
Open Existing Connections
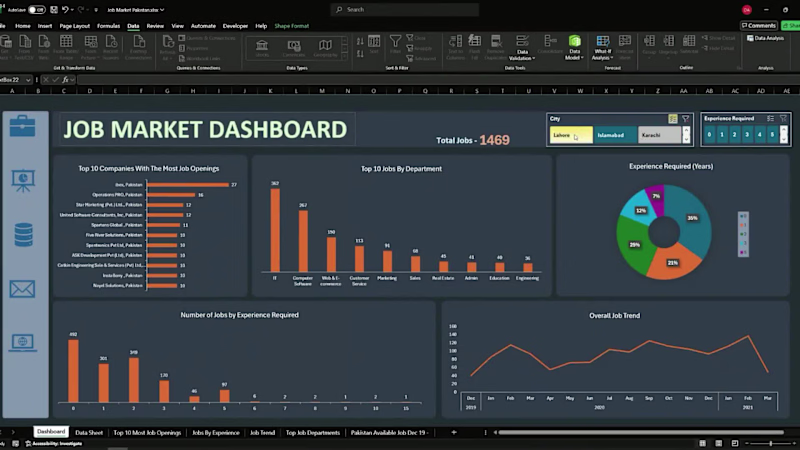(138, 47)
